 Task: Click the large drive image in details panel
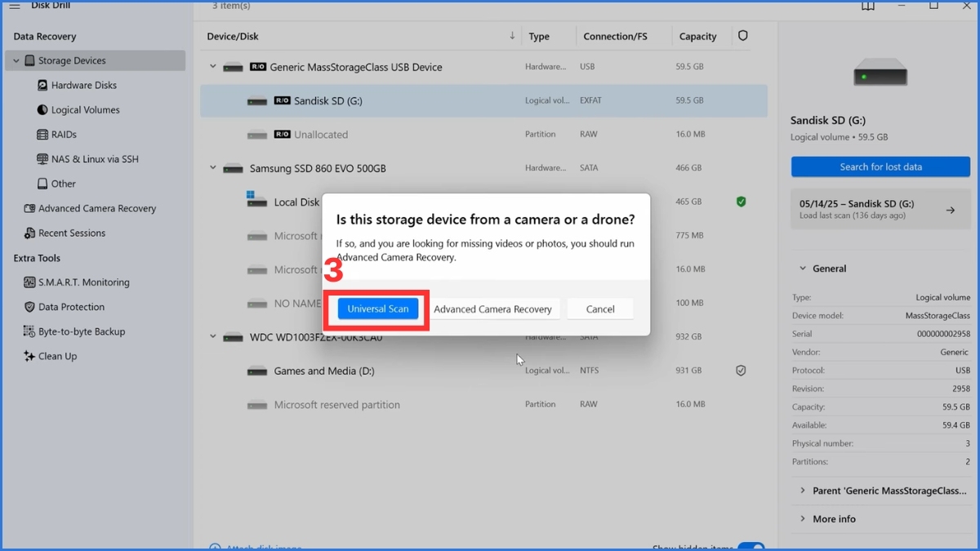pyautogui.click(x=880, y=73)
